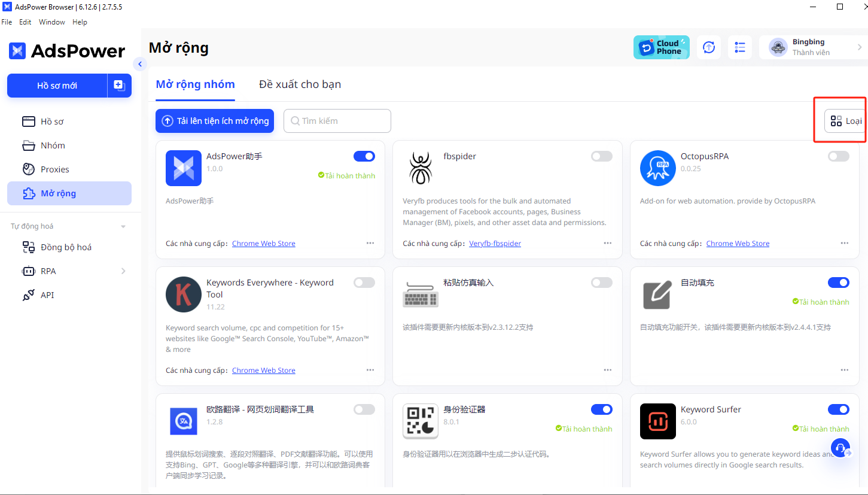Viewport: 868px width, 495px height.
Task: Click the Bingbing user avatar
Action: [778, 47]
